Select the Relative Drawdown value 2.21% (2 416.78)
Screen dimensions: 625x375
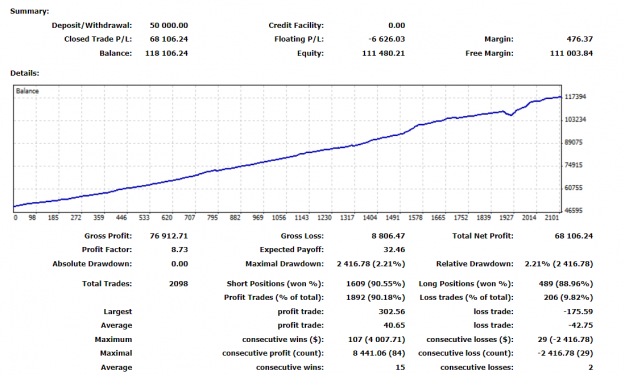[x=558, y=264]
